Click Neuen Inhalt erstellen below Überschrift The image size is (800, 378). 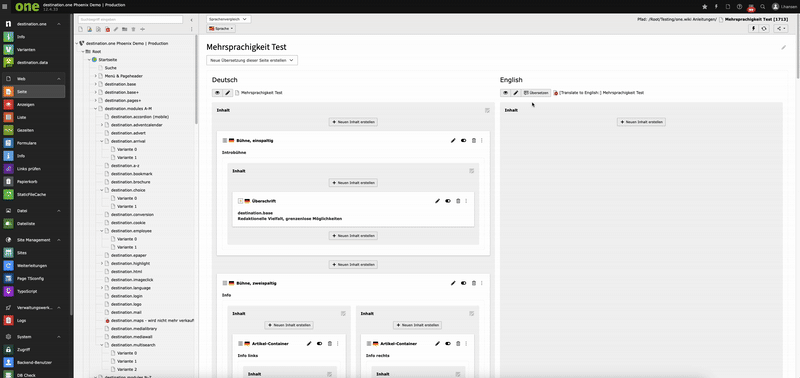point(353,236)
